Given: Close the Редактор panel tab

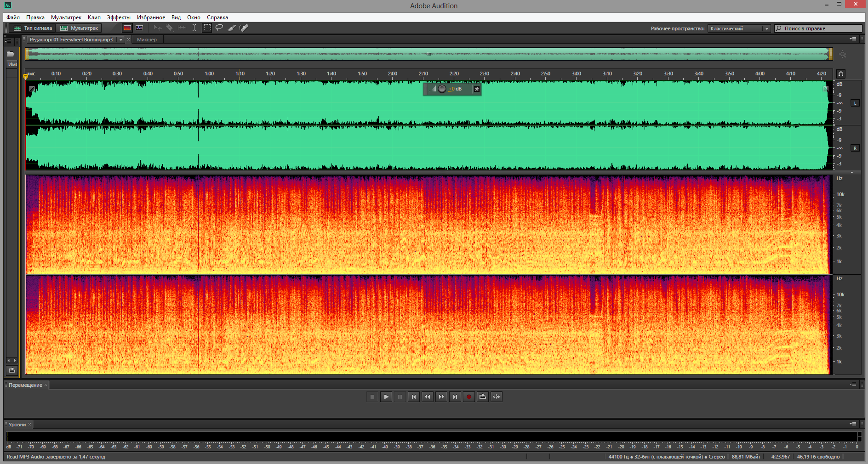Looking at the screenshot, I should point(128,40).
